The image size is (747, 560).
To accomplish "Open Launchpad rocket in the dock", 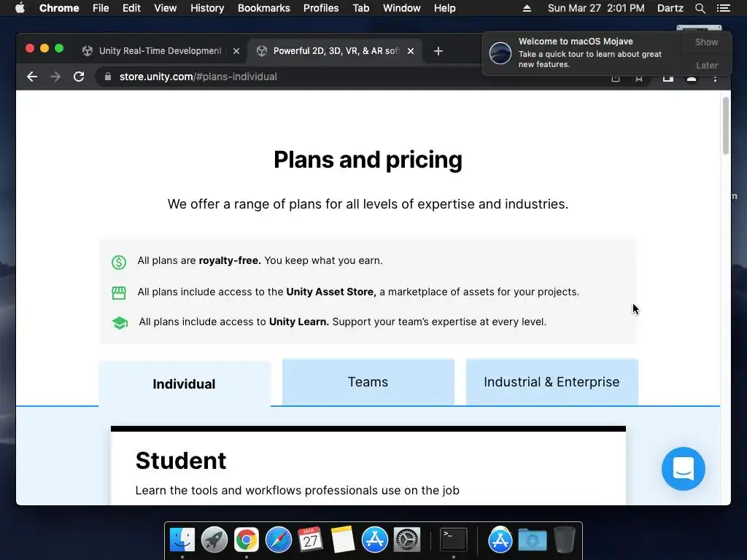I will pos(214,540).
